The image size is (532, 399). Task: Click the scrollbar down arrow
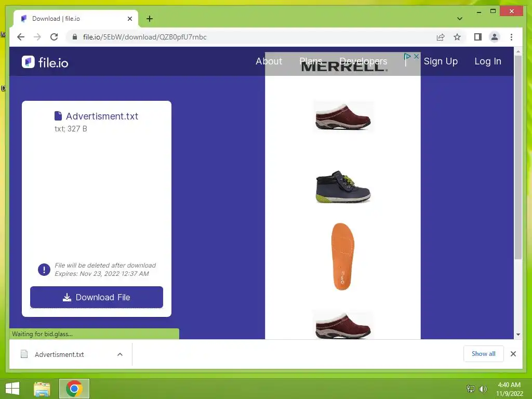[x=518, y=335]
